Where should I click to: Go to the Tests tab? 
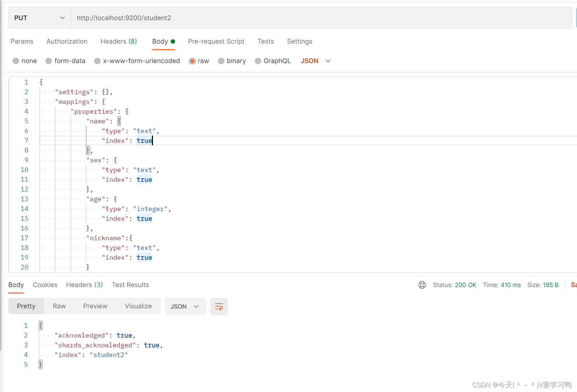[266, 41]
